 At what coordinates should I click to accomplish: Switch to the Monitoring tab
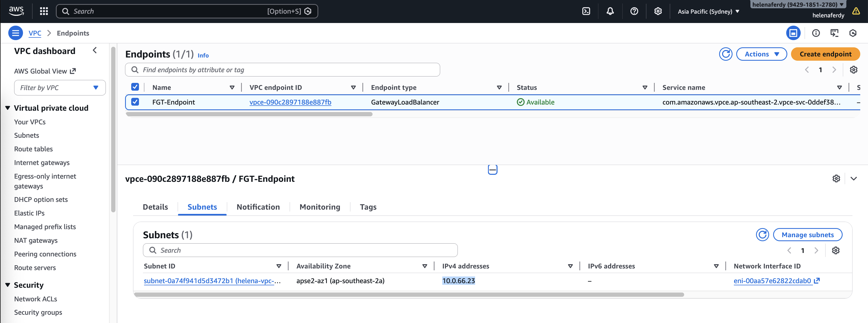point(320,207)
